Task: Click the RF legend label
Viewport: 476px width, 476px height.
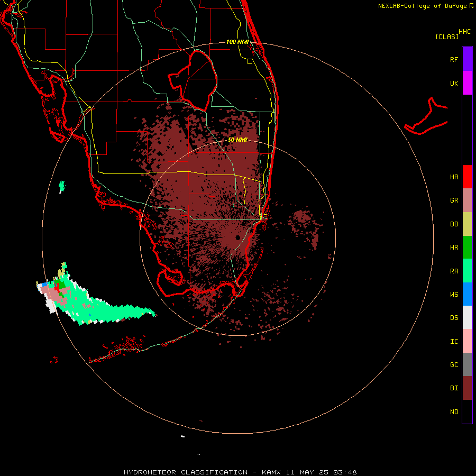Action: 454,59
